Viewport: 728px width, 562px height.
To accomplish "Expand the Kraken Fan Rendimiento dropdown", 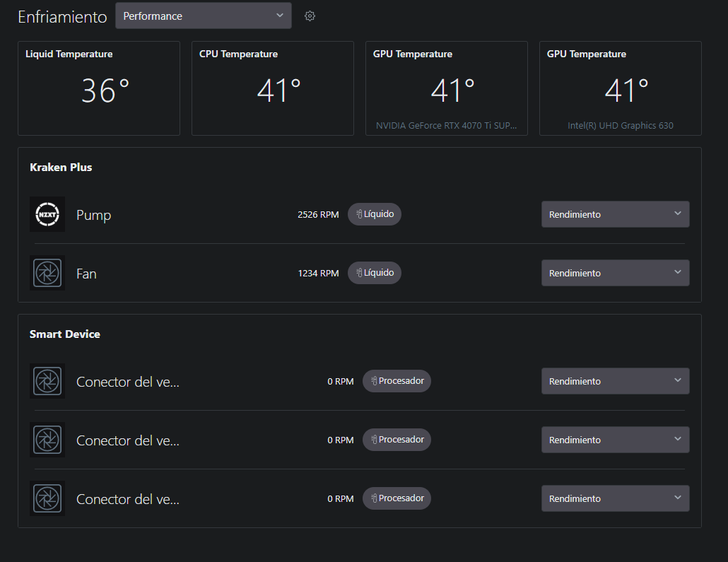I will pyautogui.click(x=615, y=273).
